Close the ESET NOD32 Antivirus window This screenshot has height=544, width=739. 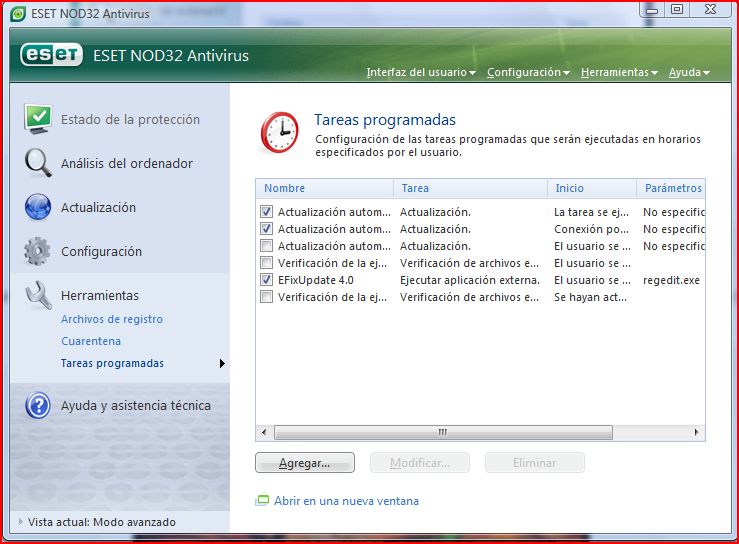click(x=711, y=9)
